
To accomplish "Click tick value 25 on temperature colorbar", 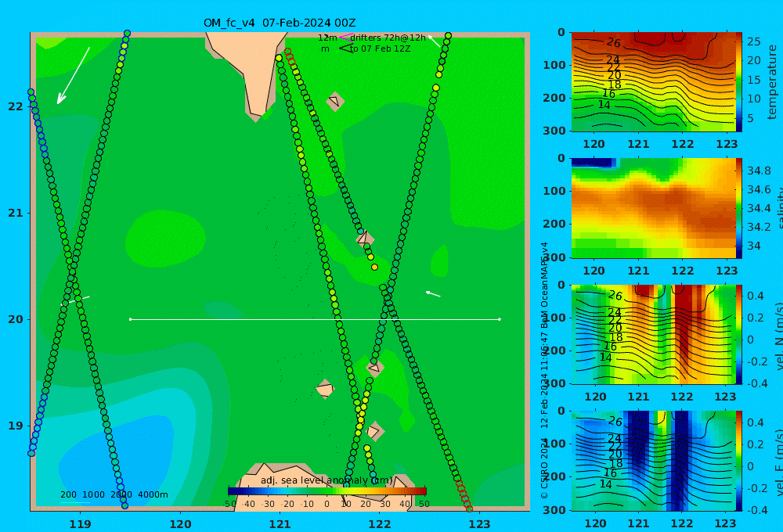I will 753,41.
